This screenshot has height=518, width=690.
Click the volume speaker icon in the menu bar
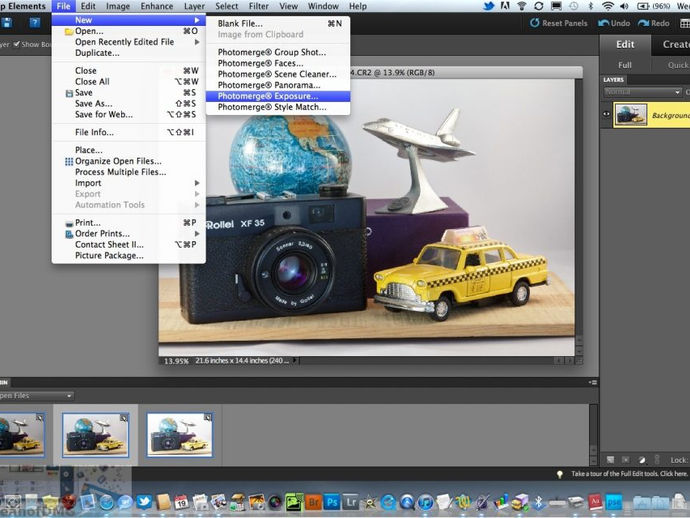coord(624,6)
